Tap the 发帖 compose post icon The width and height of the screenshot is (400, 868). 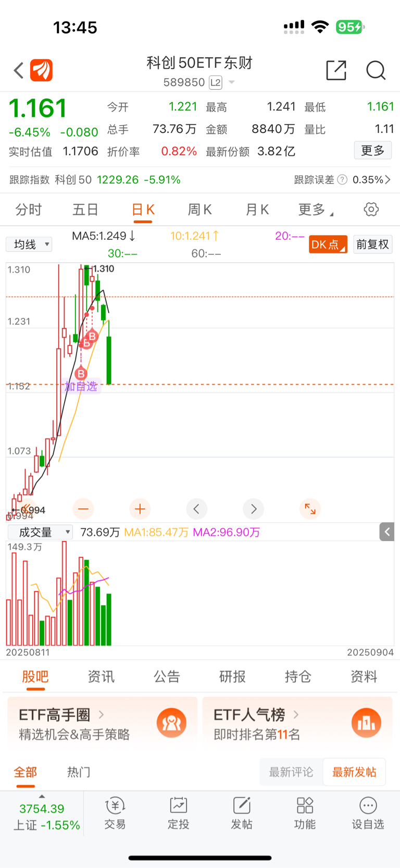pyautogui.click(x=242, y=813)
